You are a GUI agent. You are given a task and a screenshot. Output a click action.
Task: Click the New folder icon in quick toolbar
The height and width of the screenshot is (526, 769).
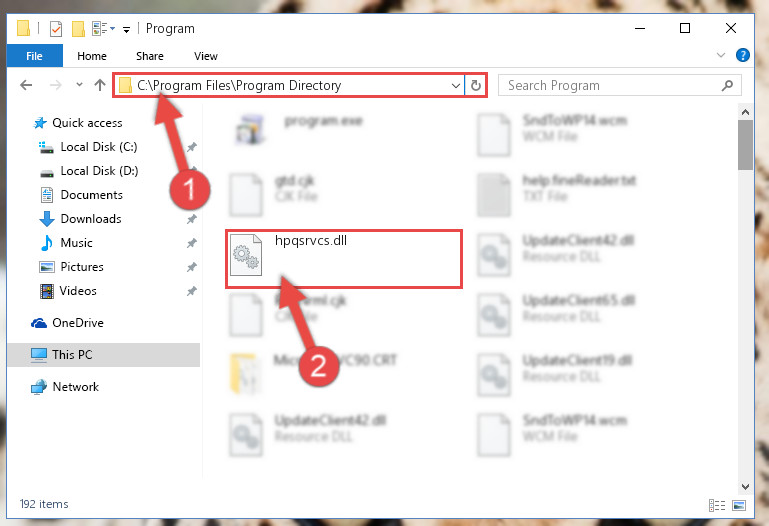(78, 29)
